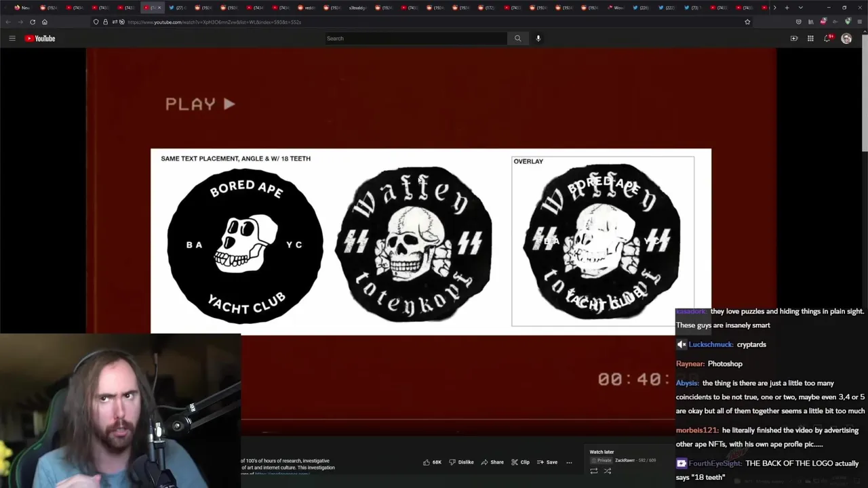
Task: Click chat username Raynear
Action: click(690, 364)
